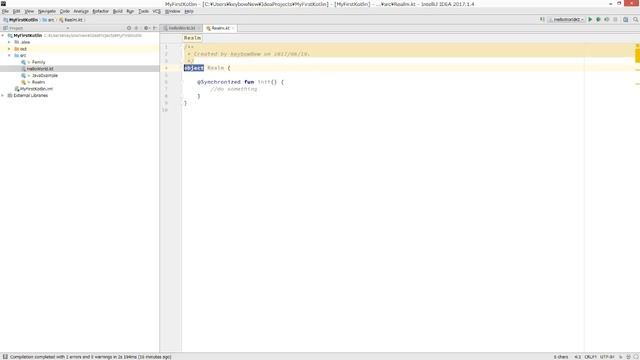Click the Make Project build icon

[542, 20]
